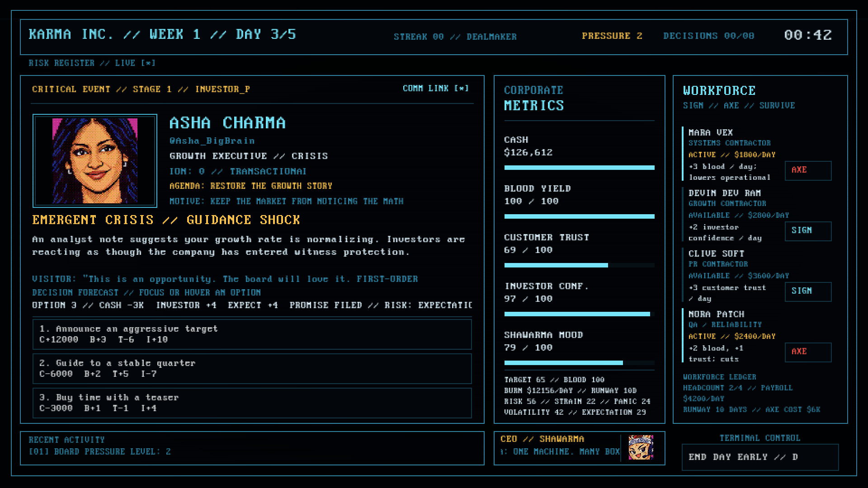Click DECISIONS 00/08 counter
This screenshot has height=488, width=868.
coord(708,36)
